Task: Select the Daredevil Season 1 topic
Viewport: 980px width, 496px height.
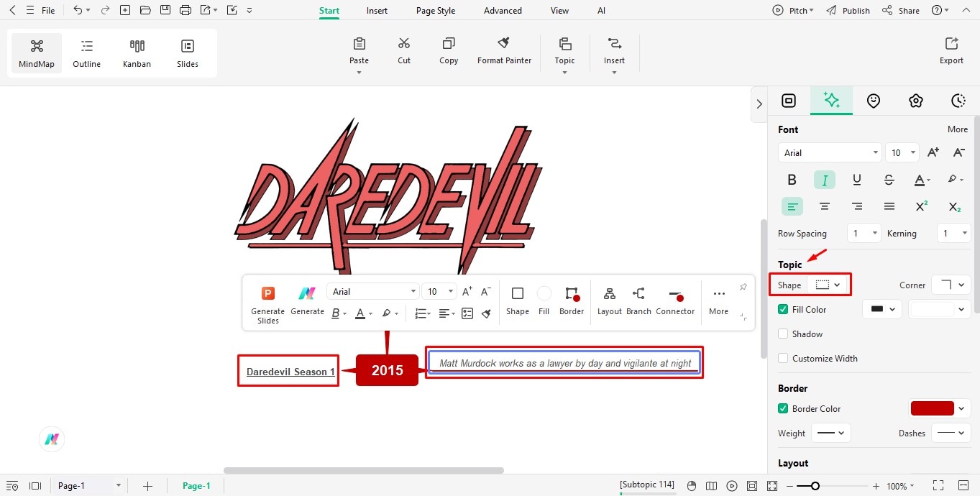Action: tap(290, 372)
